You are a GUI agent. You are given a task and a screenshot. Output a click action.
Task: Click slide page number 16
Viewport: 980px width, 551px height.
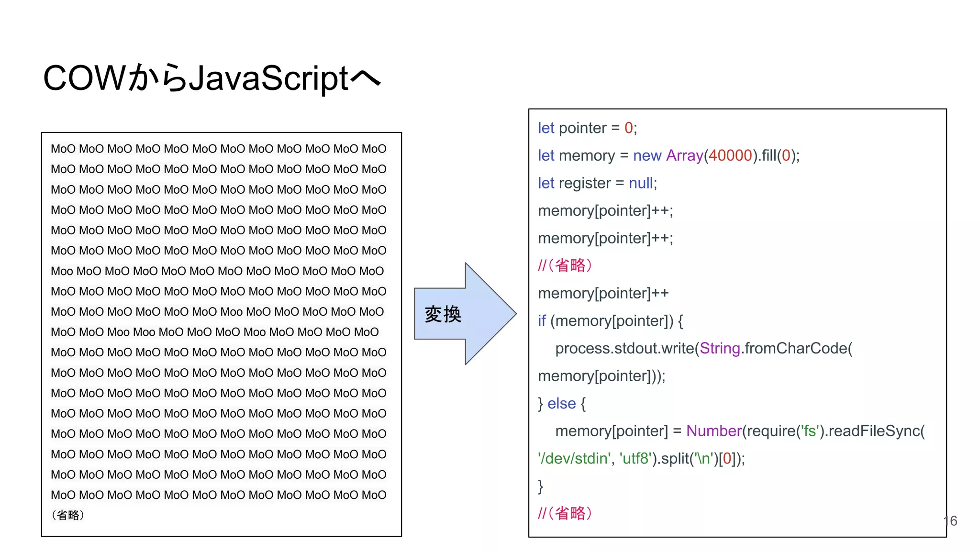click(x=950, y=521)
